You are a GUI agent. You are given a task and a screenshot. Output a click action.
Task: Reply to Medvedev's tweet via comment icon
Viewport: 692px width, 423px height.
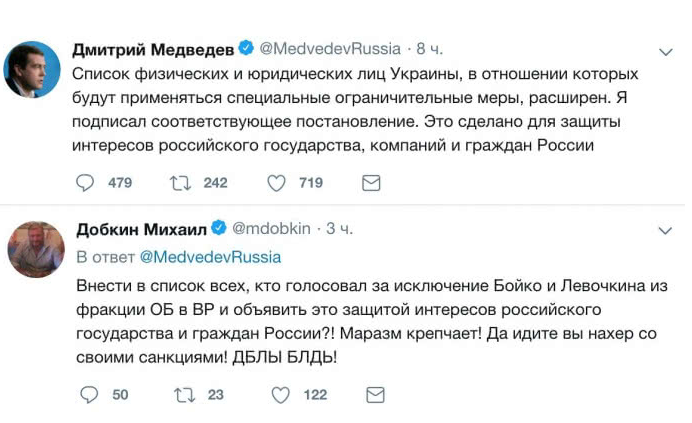click(86, 183)
